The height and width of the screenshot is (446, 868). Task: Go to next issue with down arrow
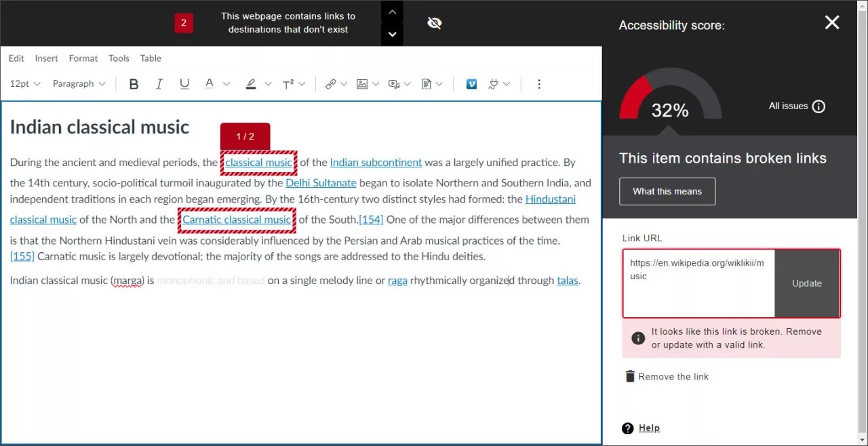(392, 34)
